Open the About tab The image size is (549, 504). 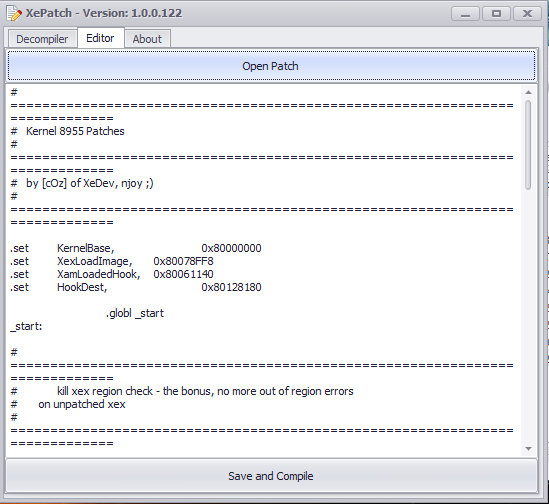(x=147, y=39)
